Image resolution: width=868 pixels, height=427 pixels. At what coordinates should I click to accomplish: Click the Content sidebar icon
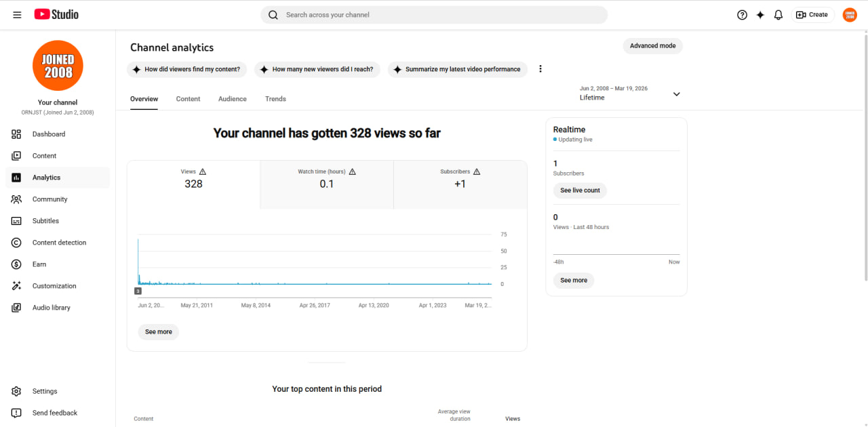click(x=17, y=156)
